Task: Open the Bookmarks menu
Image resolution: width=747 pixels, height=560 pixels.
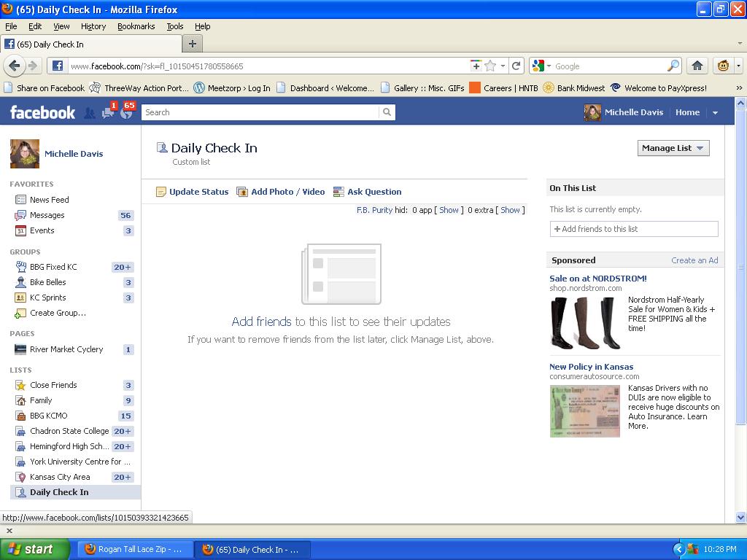Action: [x=136, y=26]
